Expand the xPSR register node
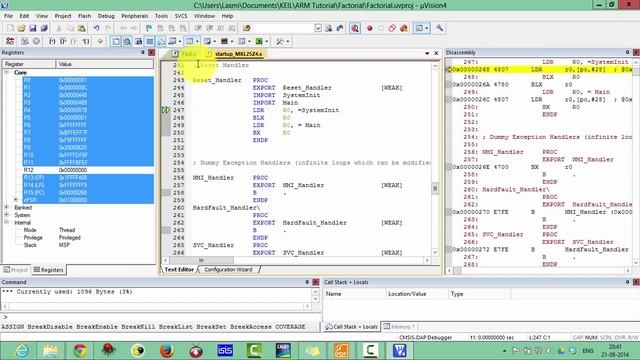Image resolution: width=640 pixels, height=360 pixels. (16, 200)
